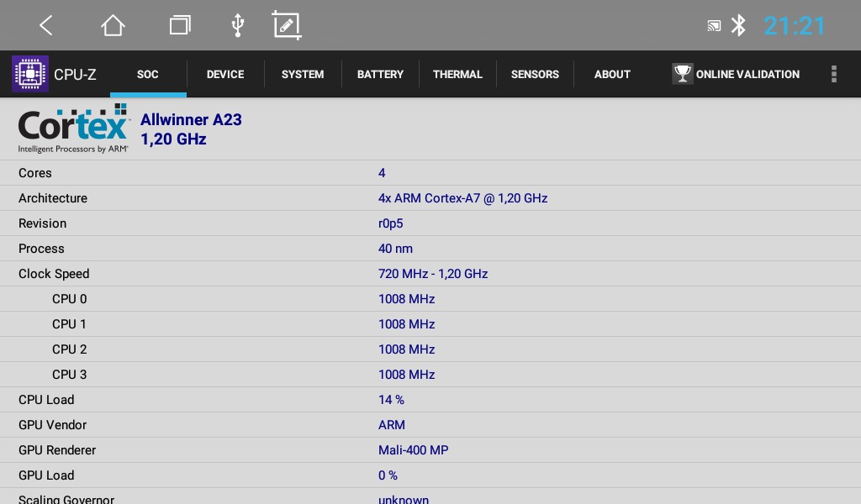The width and height of the screenshot is (861, 504).
Task: Go to the home screen icon
Action: (x=114, y=25)
